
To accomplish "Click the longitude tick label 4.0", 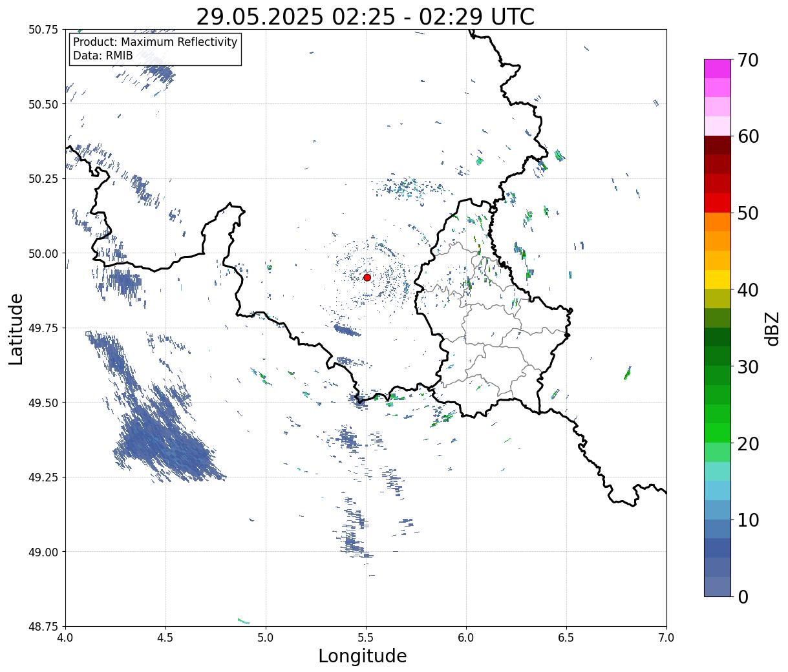I will (x=65, y=638).
